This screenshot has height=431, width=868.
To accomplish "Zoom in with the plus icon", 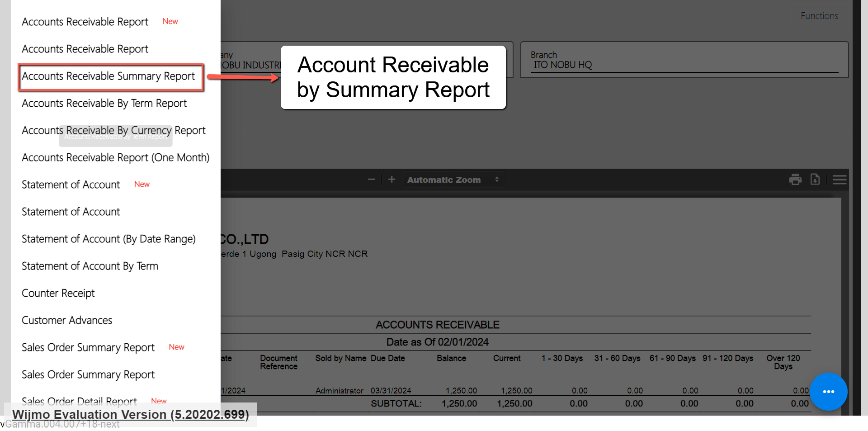I will tap(392, 180).
